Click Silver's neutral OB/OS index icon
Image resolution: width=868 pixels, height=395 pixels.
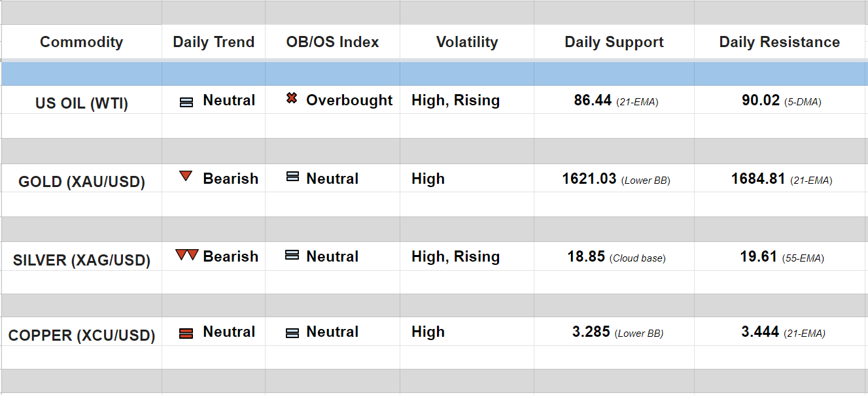(292, 255)
